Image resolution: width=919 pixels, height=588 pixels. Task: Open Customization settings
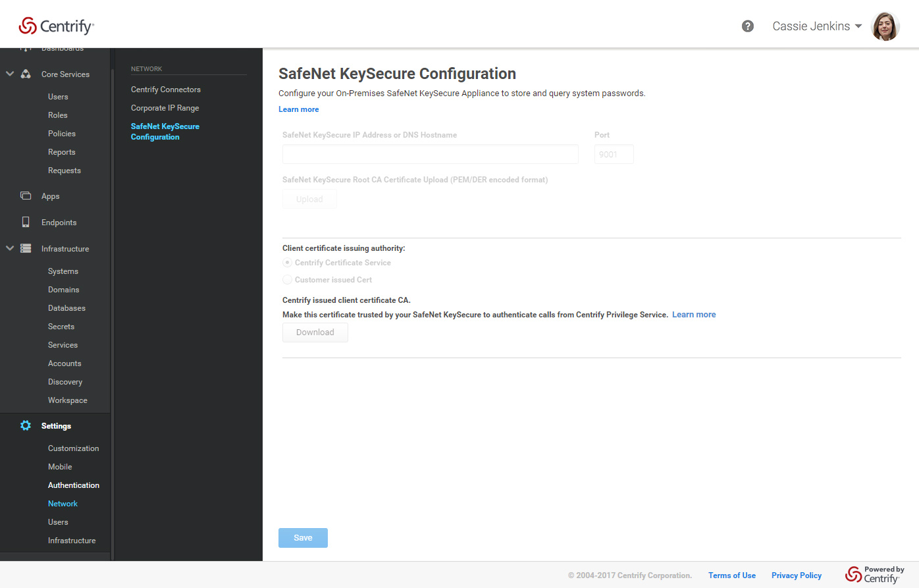[73, 448]
